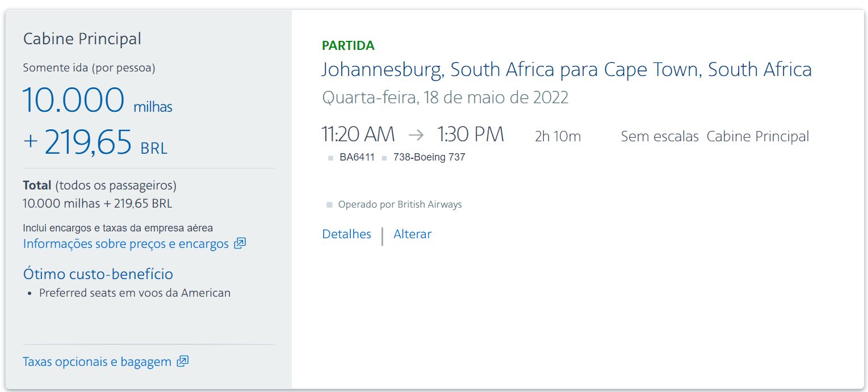Click the Johannesburg para Cape Town route heading
The height and width of the screenshot is (392, 868).
(x=567, y=69)
